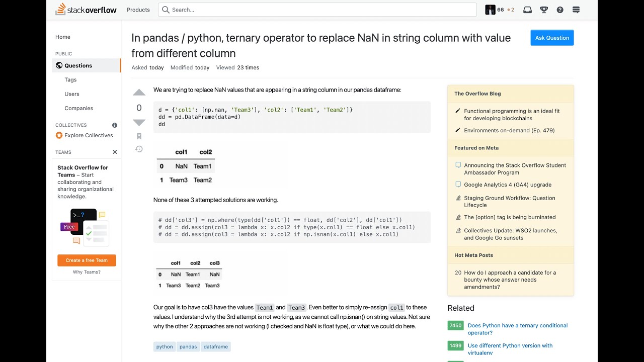This screenshot has width=644, height=362.
Task: Open the Products menu
Action: tap(138, 10)
